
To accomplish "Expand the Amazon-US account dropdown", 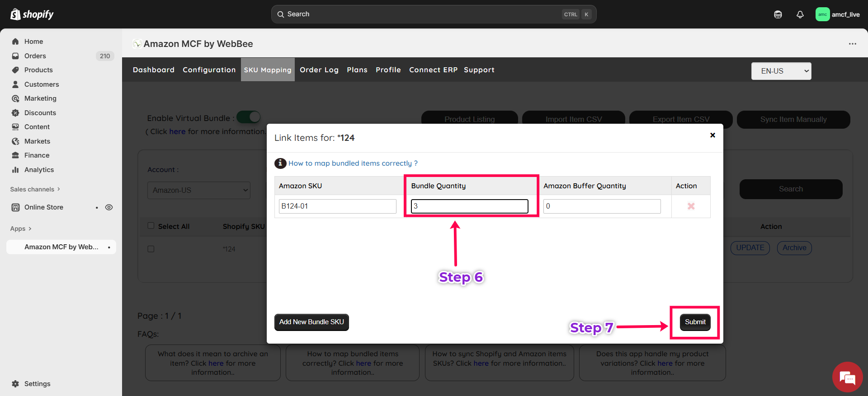I will coord(198,190).
